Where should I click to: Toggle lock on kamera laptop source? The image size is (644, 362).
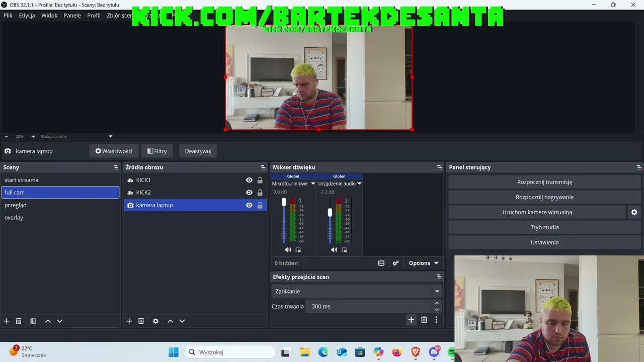pos(260,205)
